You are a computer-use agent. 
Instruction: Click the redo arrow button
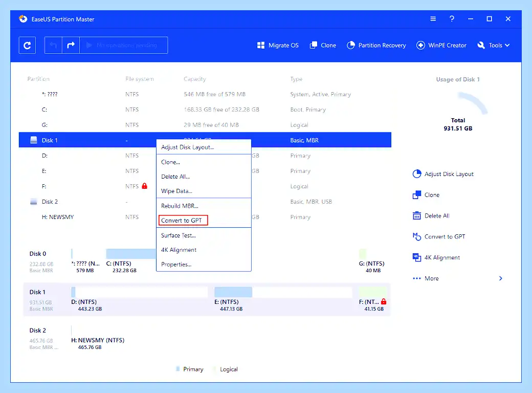click(71, 45)
